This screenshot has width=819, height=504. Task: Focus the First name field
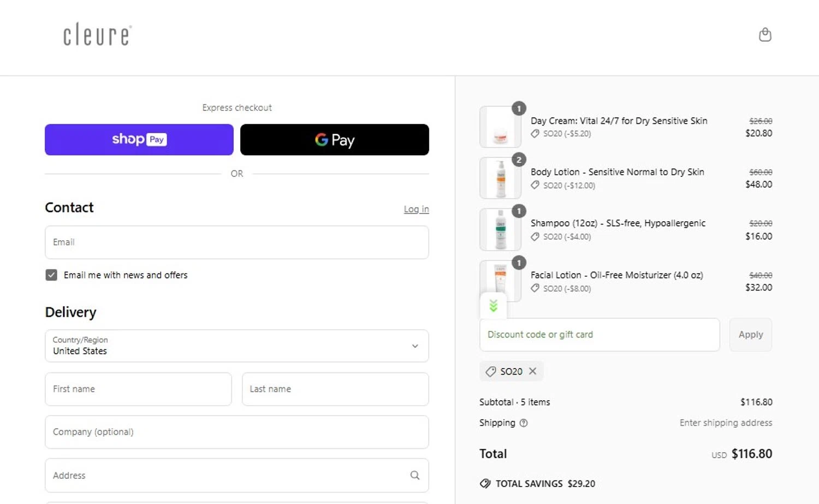[x=138, y=389]
